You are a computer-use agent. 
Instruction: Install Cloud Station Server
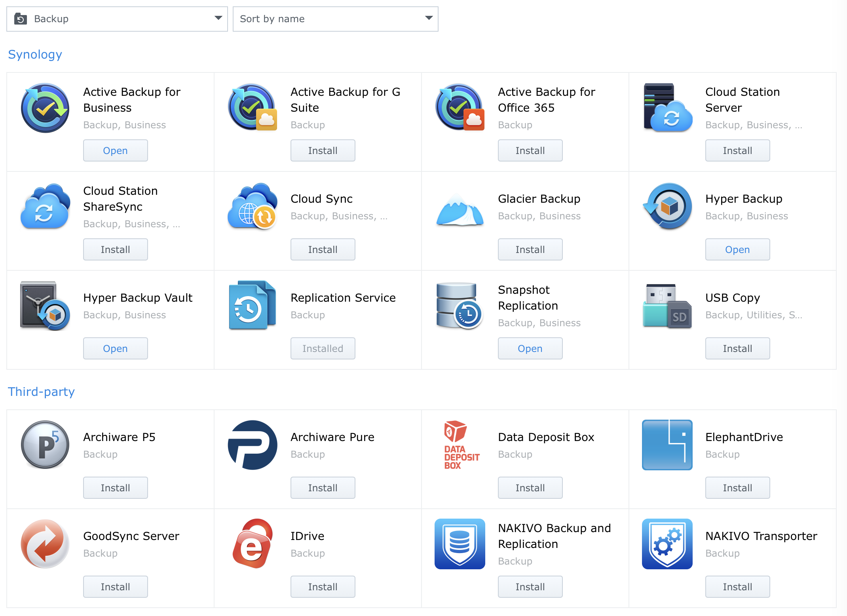738,150
